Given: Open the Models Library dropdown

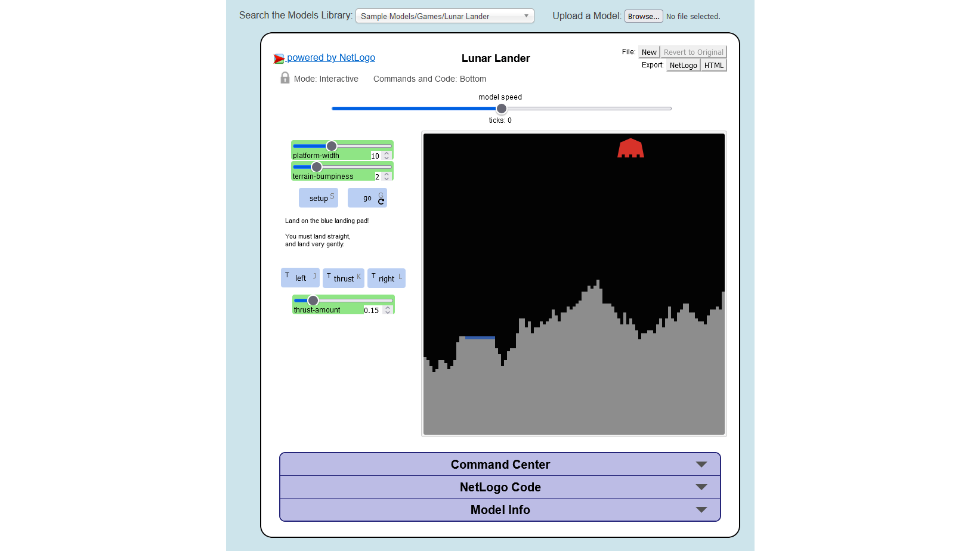Looking at the screenshot, I should 445,16.
